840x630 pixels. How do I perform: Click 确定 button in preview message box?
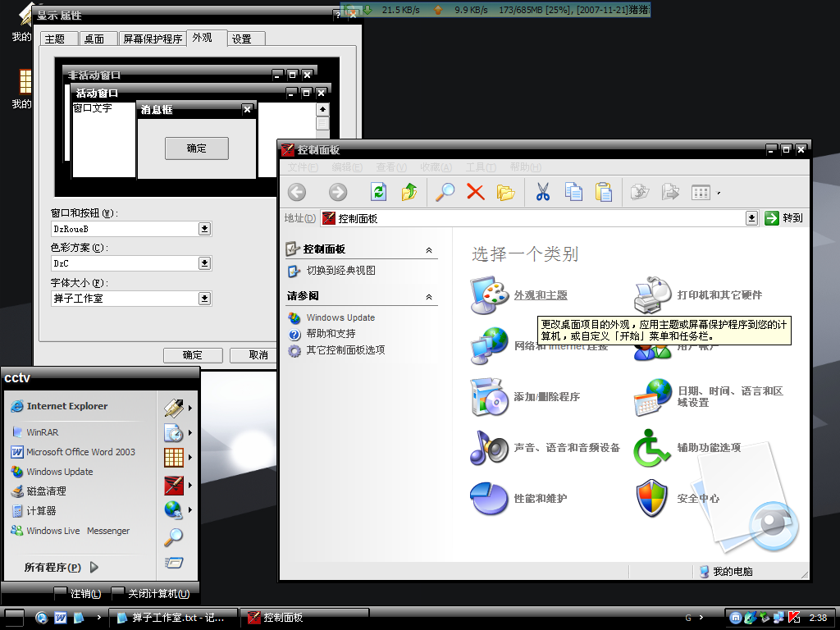tap(197, 148)
